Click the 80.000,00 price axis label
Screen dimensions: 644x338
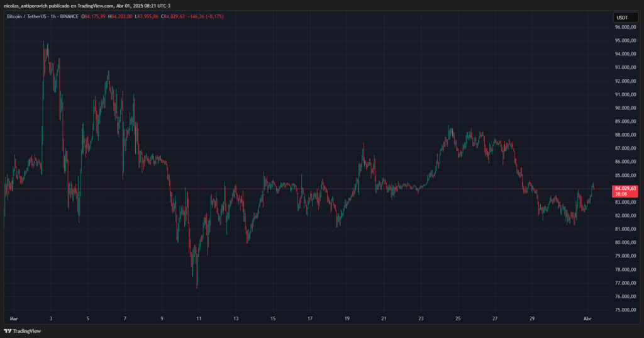click(625, 242)
